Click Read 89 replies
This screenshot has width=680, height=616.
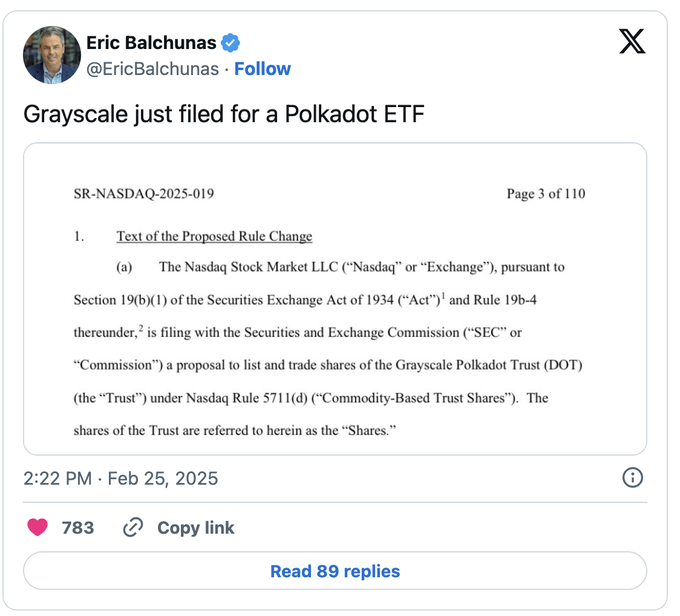(335, 571)
